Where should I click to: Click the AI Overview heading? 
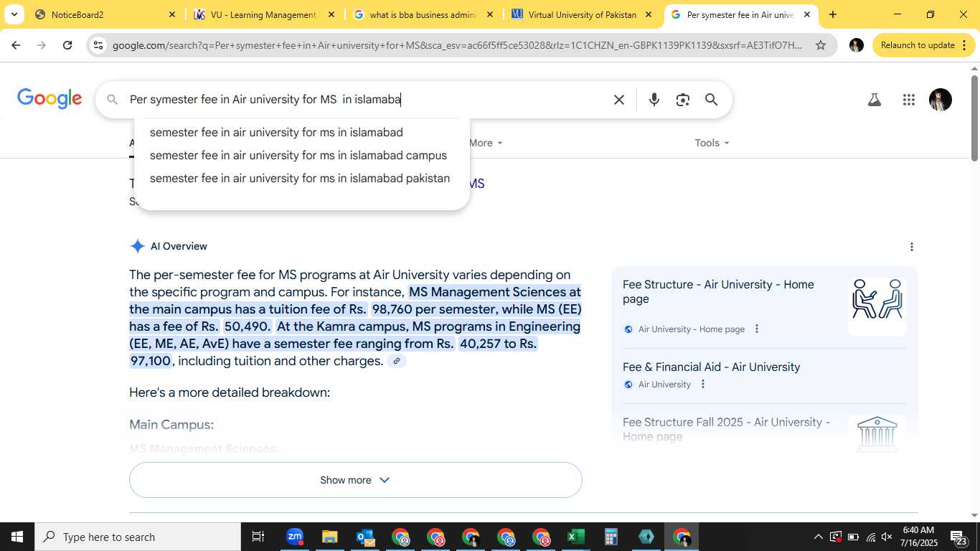coord(179,247)
